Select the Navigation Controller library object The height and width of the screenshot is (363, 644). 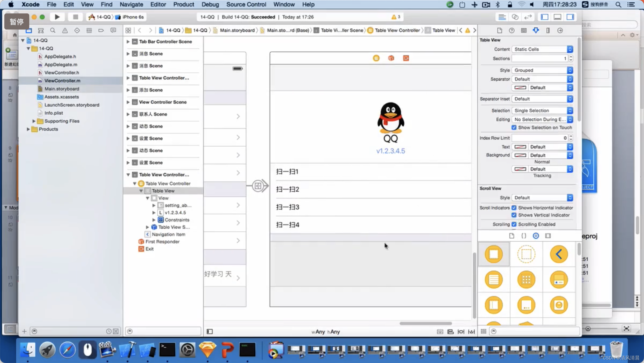pos(559,254)
